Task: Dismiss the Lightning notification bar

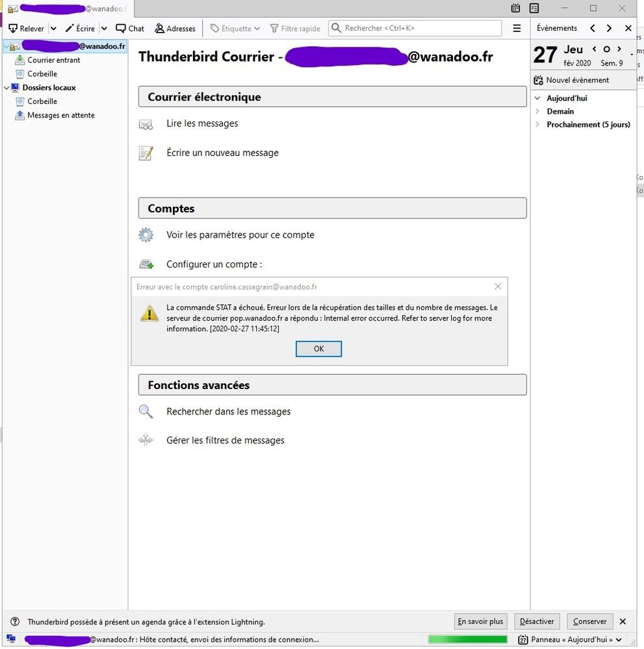Action: (623, 621)
